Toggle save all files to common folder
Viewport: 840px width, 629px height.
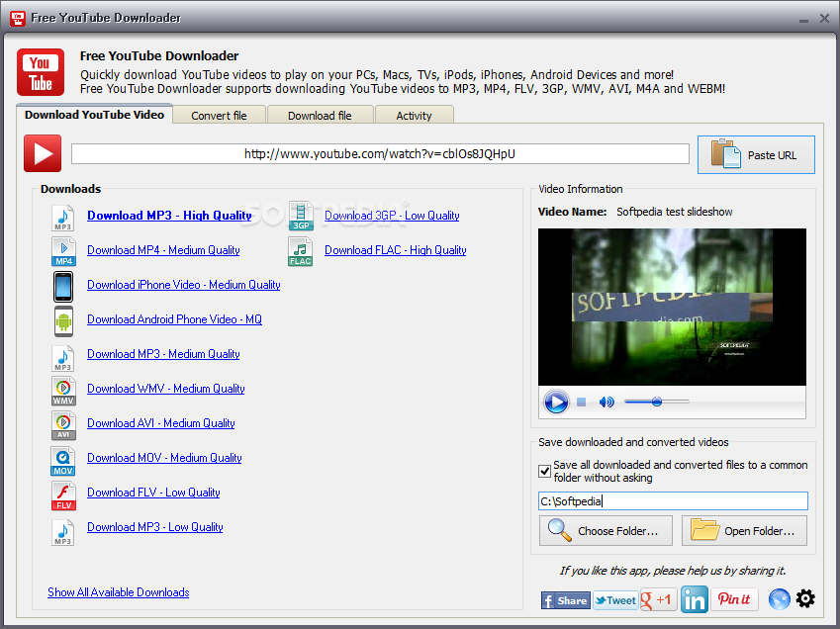tap(544, 471)
